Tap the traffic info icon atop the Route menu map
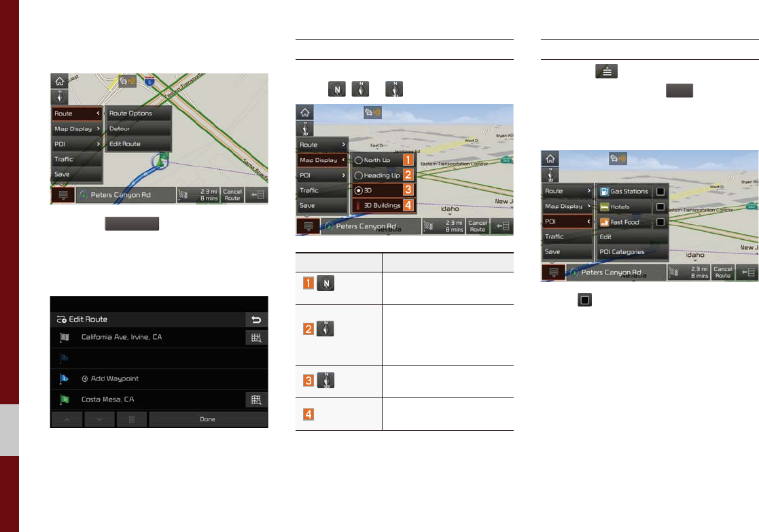Image resolution: width=759 pixels, height=532 pixels. click(x=128, y=82)
